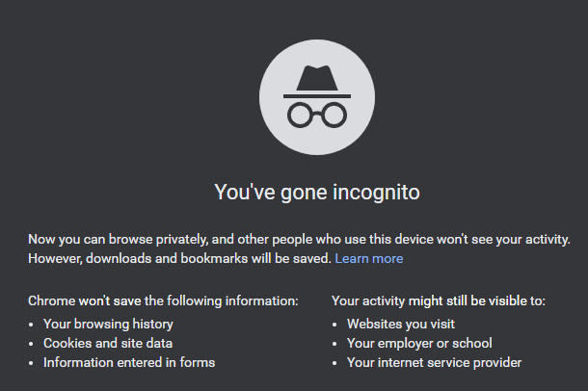The width and height of the screenshot is (588, 391).
Task: Select "Websites you visit" list item
Action: [400, 324]
